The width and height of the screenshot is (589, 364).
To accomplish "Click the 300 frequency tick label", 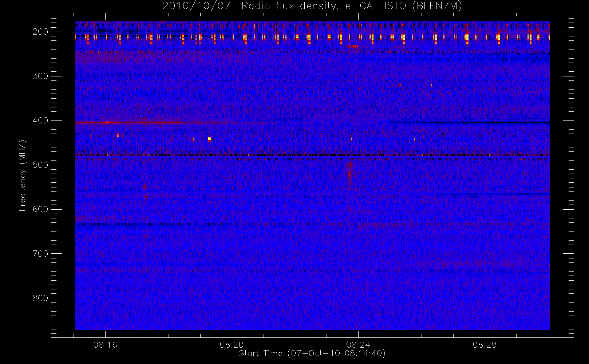I will point(40,76).
